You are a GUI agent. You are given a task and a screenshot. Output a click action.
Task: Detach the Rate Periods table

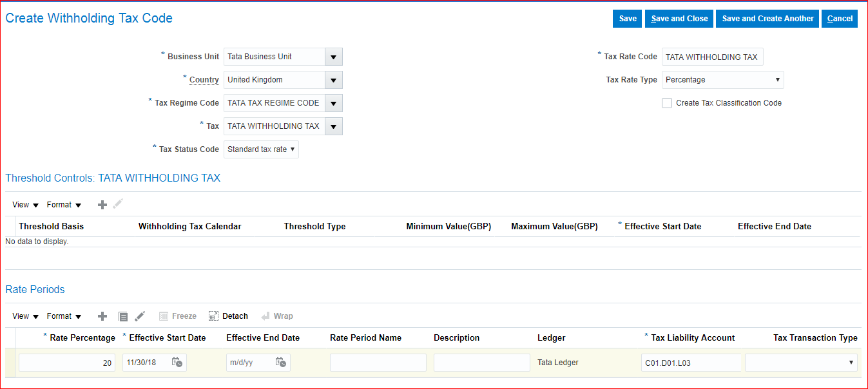coord(228,316)
